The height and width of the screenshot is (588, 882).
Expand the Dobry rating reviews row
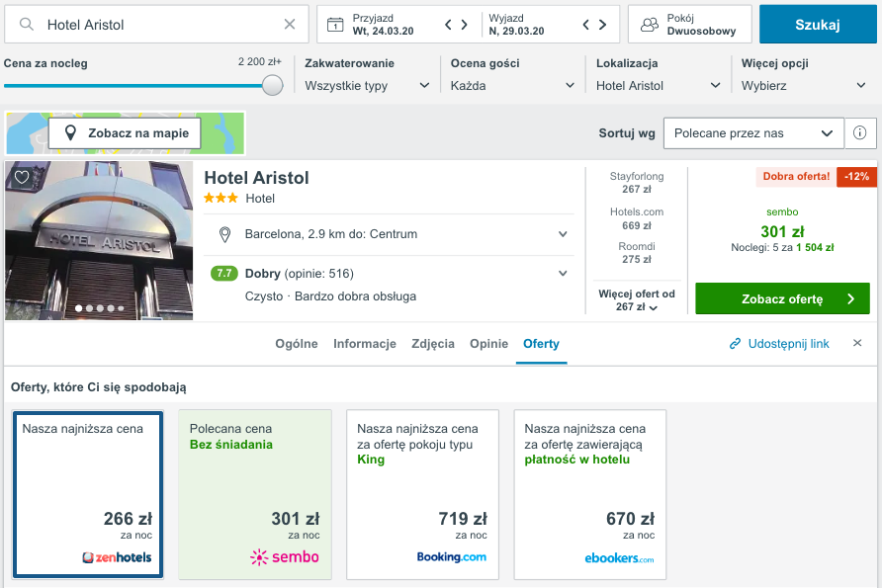click(389, 274)
